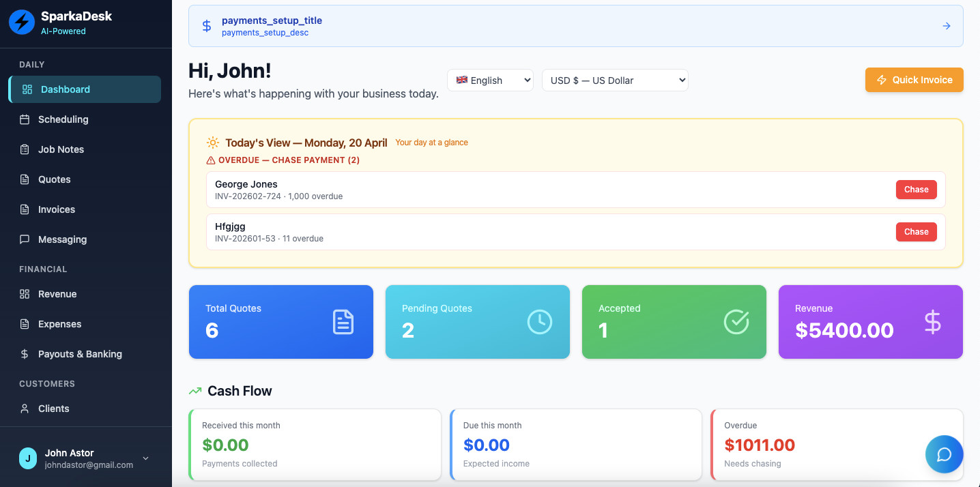Click the Payouts & Banking dollar icon
The height and width of the screenshot is (487, 980).
(25, 354)
